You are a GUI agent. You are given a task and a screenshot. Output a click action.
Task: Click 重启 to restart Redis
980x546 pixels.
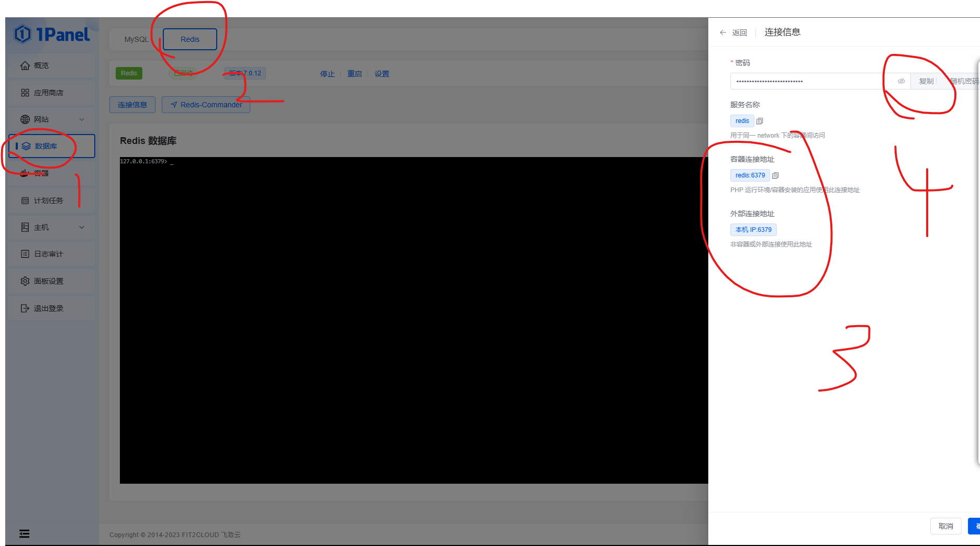(354, 73)
